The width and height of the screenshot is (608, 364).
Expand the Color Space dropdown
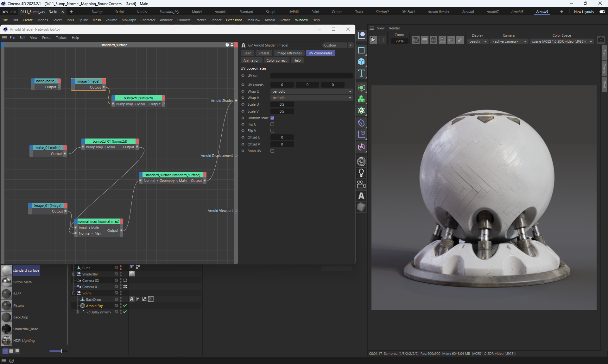tap(561, 41)
